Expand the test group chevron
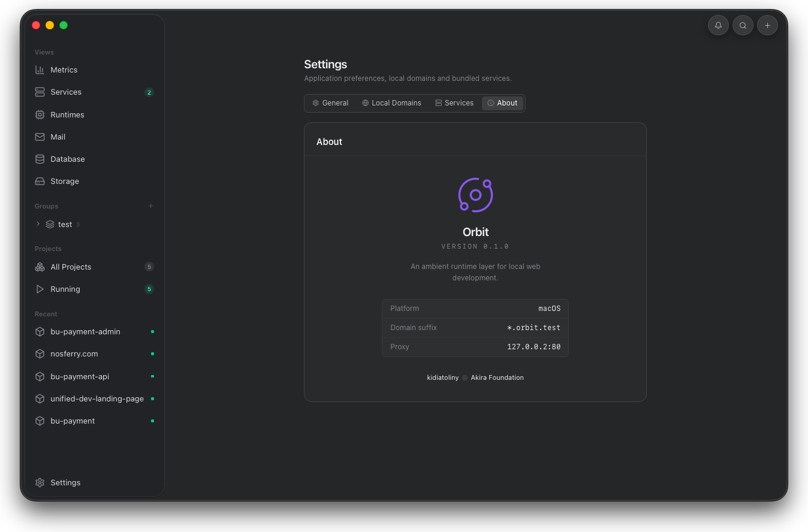The width and height of the screenshot is (808, 532). coord(38,224)
